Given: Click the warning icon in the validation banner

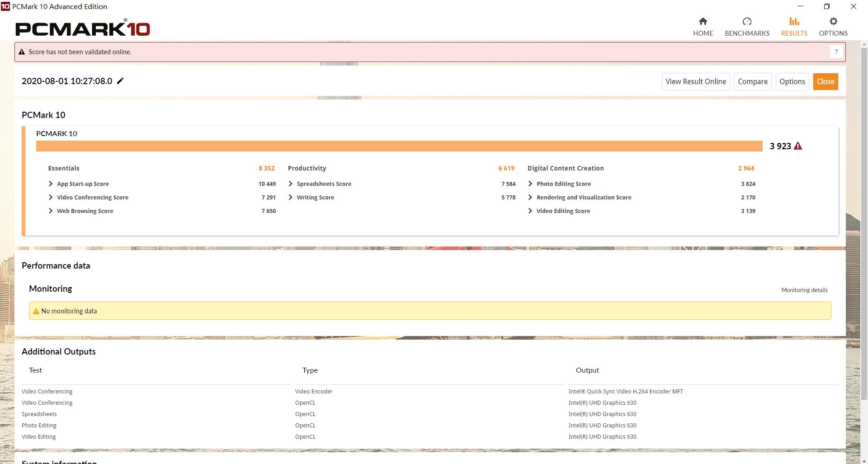Looking at the screenshot, I should 22,52.
